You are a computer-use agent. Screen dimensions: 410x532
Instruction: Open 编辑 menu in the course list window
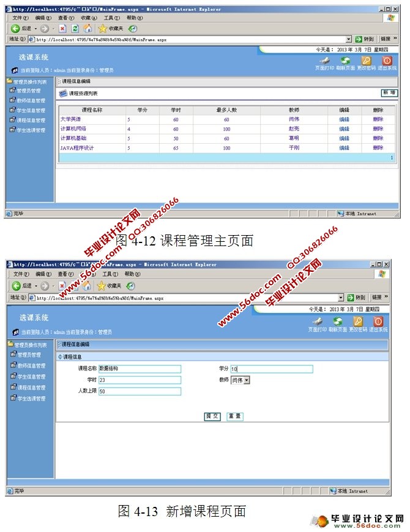click(43, 18)
